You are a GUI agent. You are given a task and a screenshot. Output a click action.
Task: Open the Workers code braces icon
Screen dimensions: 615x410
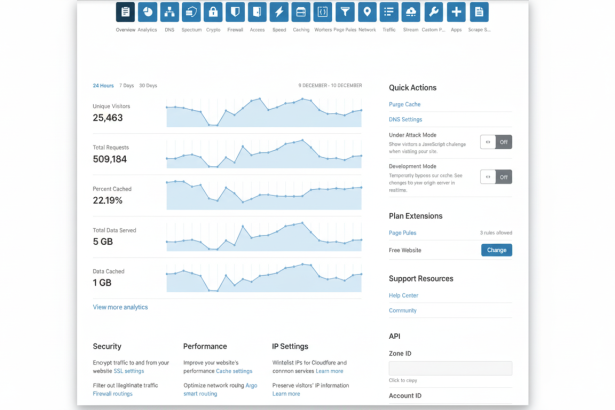click(x=323, y=12)
